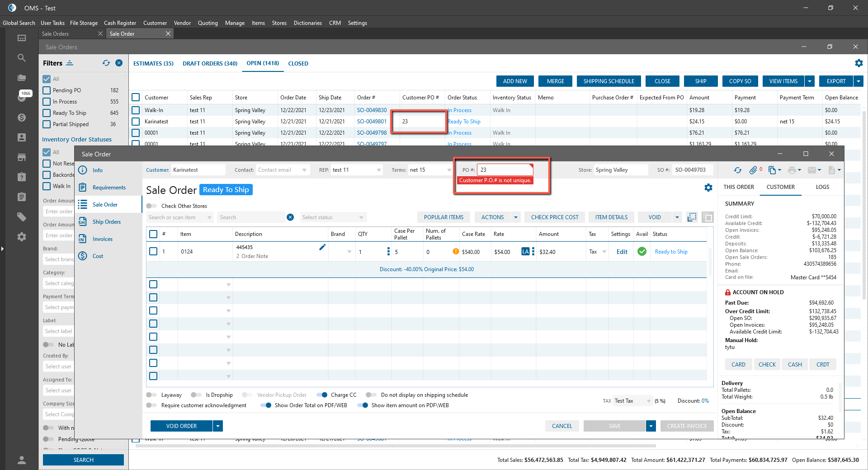Click the refresh filters icon
Image resolution: width=868 pixels, height=470 pixels.
[106, 63]
